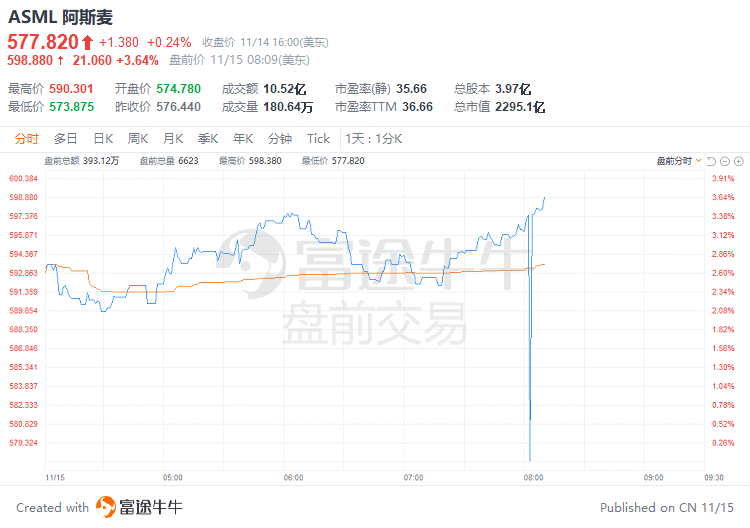Open the 日K chart tab

pos(103,139)
